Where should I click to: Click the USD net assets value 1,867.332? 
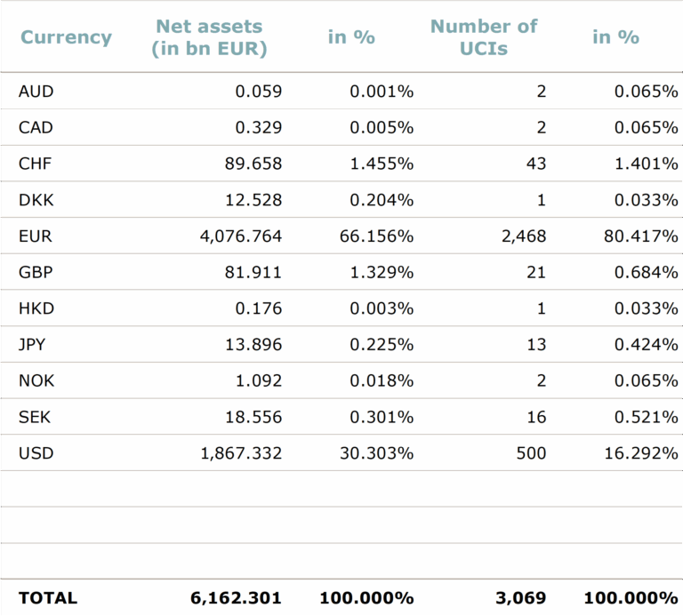241,453
